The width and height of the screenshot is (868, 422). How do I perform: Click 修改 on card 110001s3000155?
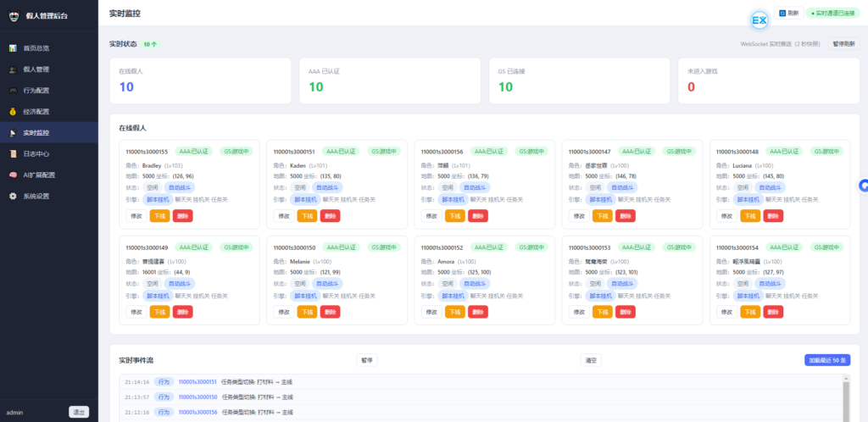tap(136, 216)
